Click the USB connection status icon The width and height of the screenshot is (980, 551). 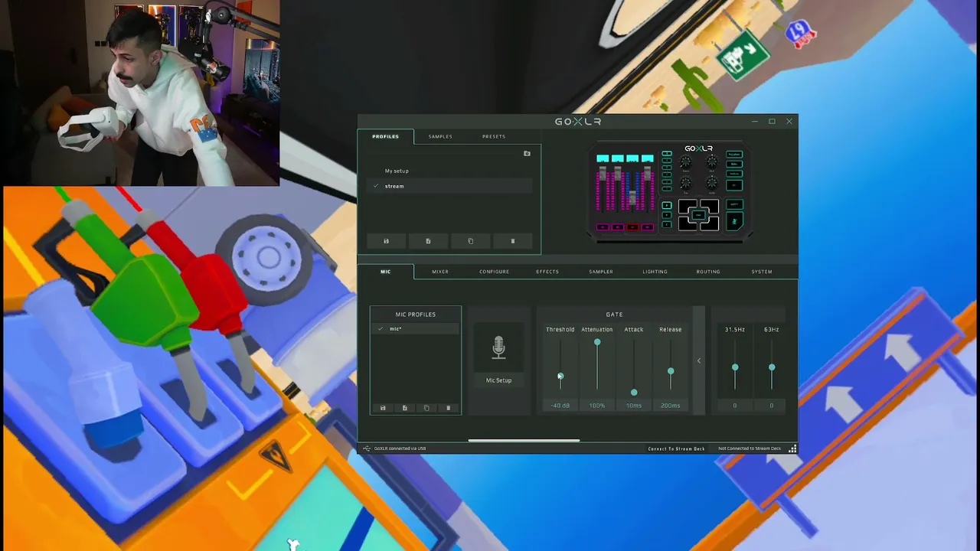367,448
